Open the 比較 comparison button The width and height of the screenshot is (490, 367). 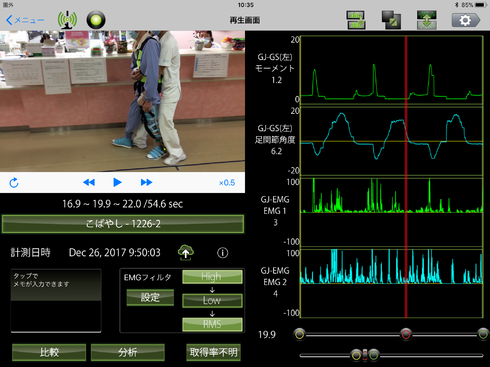coord(49,352)
